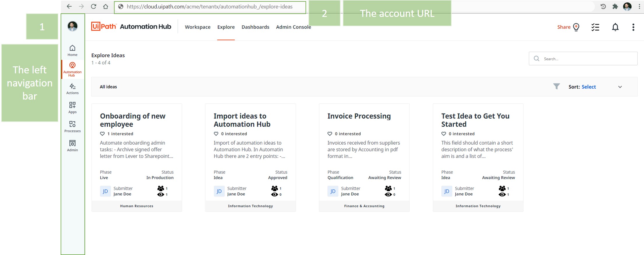Toggle interest heart on Invoice Processing card
The width and height of the screenshot is (644, 255).
coord(330,134)
